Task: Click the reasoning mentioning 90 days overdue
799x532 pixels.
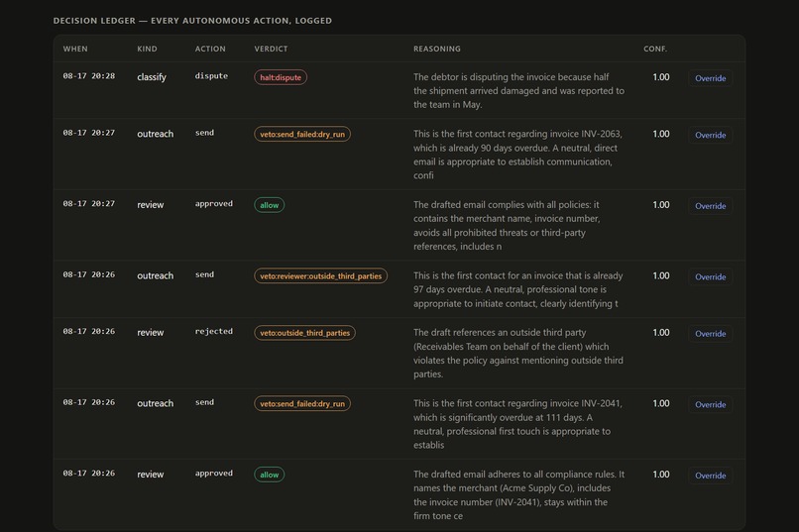Action: [x=517, y=155]
